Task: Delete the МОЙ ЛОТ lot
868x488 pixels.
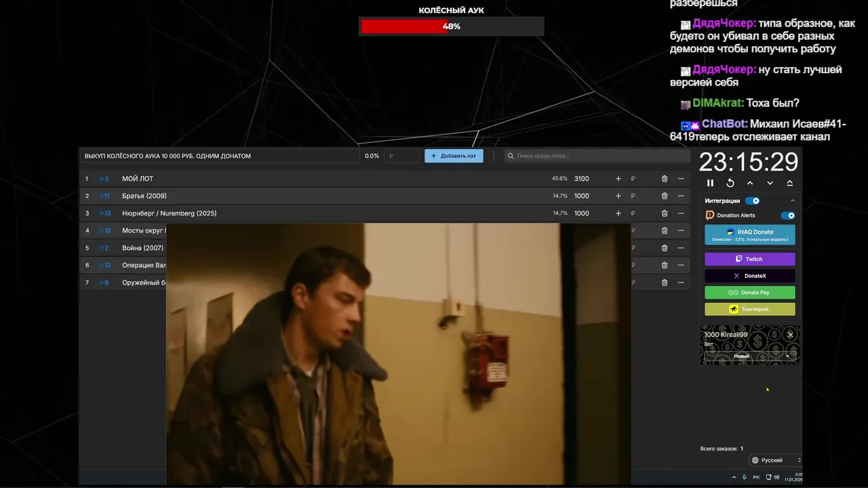Action: pyautogui.click(x=665, y=179)
